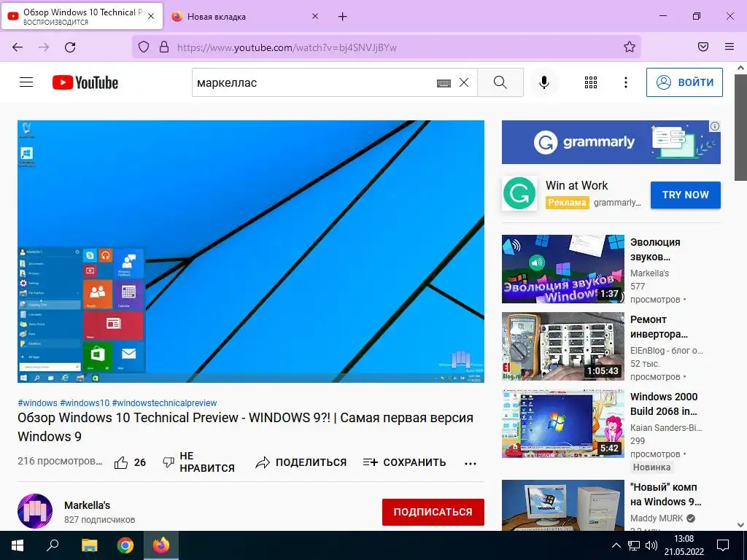Clear the search query with X
The height and width of the screenshot is (560, 747).
[x=463, y=83]
